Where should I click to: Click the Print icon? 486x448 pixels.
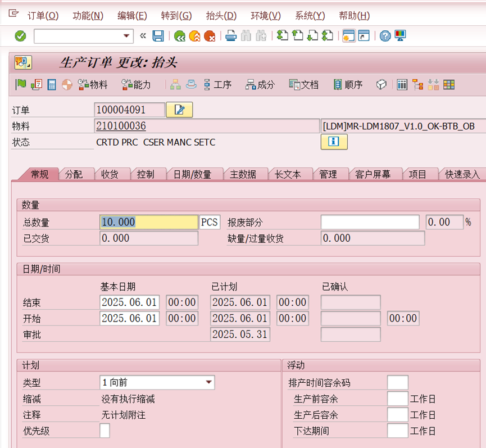click(230, 36)
